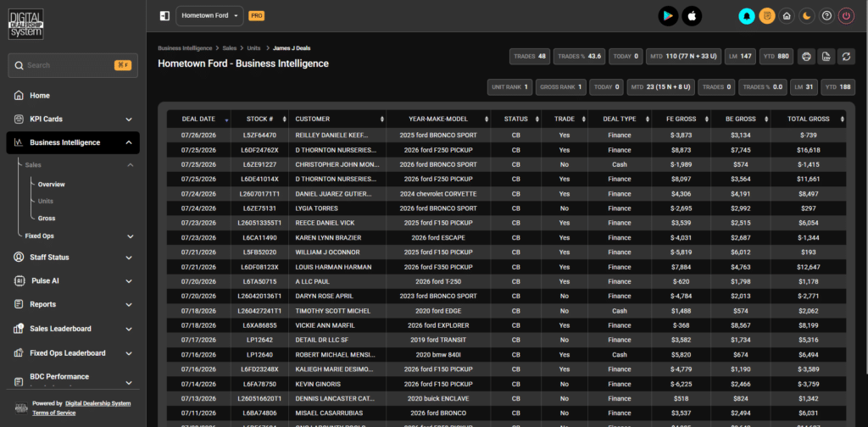The height and width of the screenshot is (427, 868).
Task: Expand Staff Status chevron
Action: click(129, 258)
